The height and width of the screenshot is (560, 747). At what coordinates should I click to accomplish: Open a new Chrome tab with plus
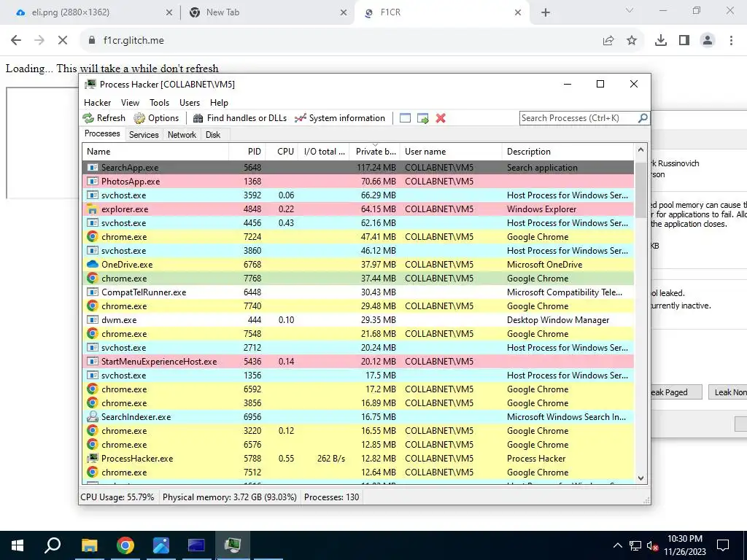[x=546, y=13]
